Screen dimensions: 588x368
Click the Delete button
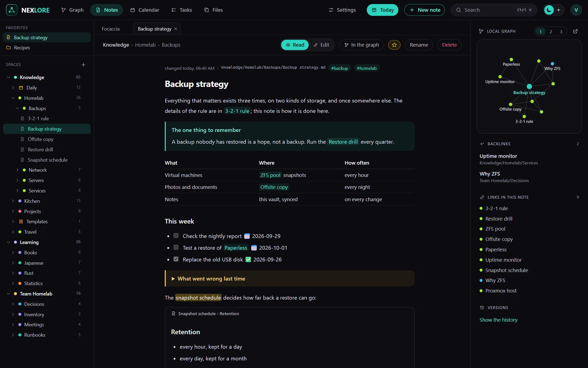pyautogui.click(x=449, y=45)
